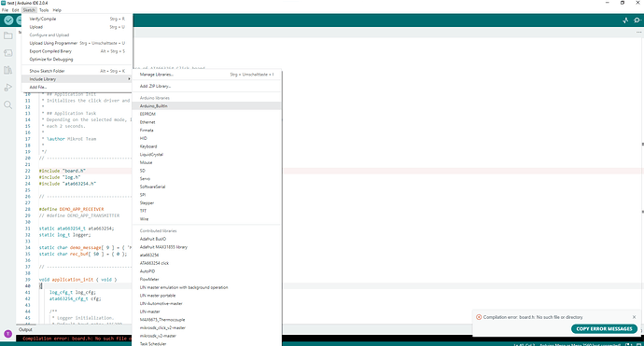This screenshot has width=644, height=346.
Task: Click the COPY ERROR MESSAGES button
Action: 604,329
